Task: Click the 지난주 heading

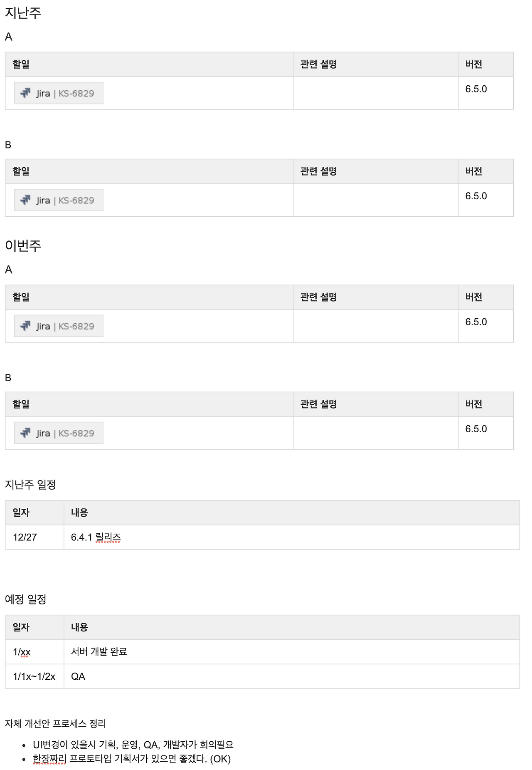Action: (23, 13)
